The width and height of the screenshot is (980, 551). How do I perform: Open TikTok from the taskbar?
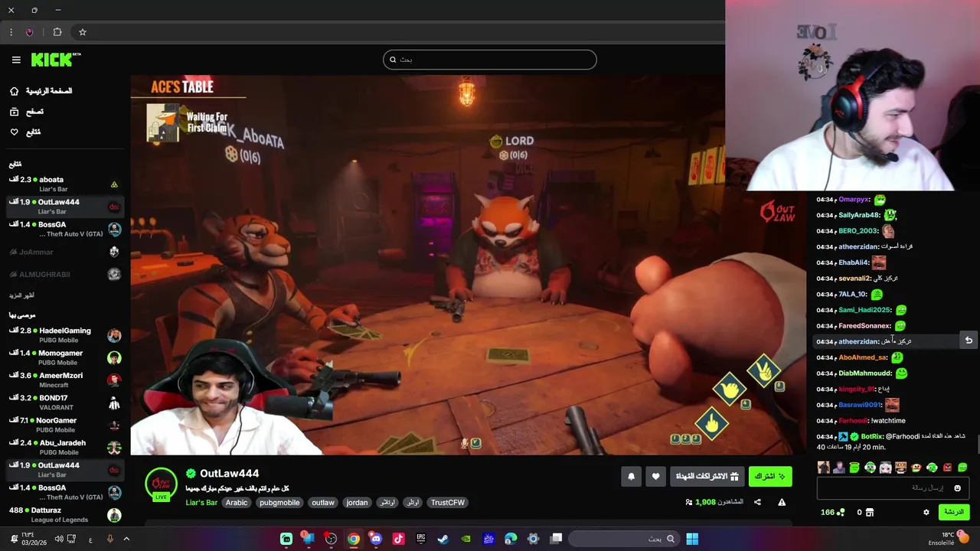tap(398, 539)
